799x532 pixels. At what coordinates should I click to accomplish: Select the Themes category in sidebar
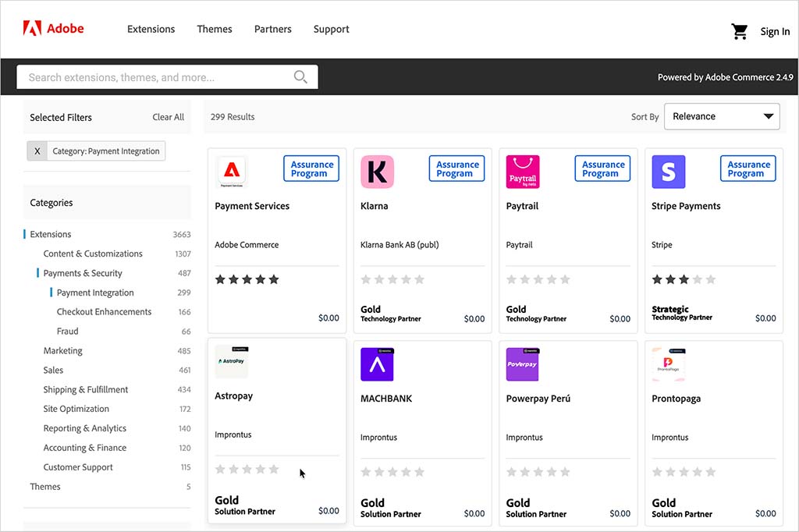[x=44, y=487]
